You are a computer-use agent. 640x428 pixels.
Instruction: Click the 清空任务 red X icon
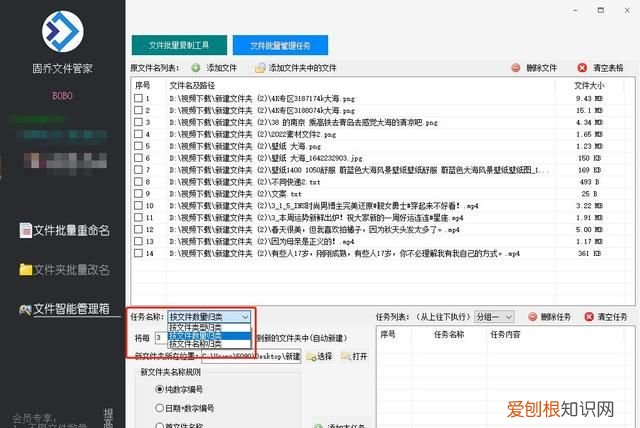(589, 317)
